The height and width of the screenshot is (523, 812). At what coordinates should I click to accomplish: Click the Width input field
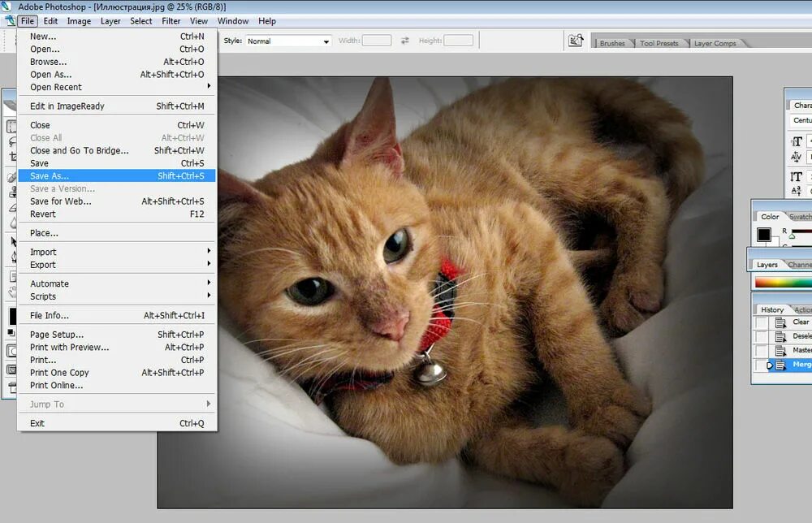377,41
